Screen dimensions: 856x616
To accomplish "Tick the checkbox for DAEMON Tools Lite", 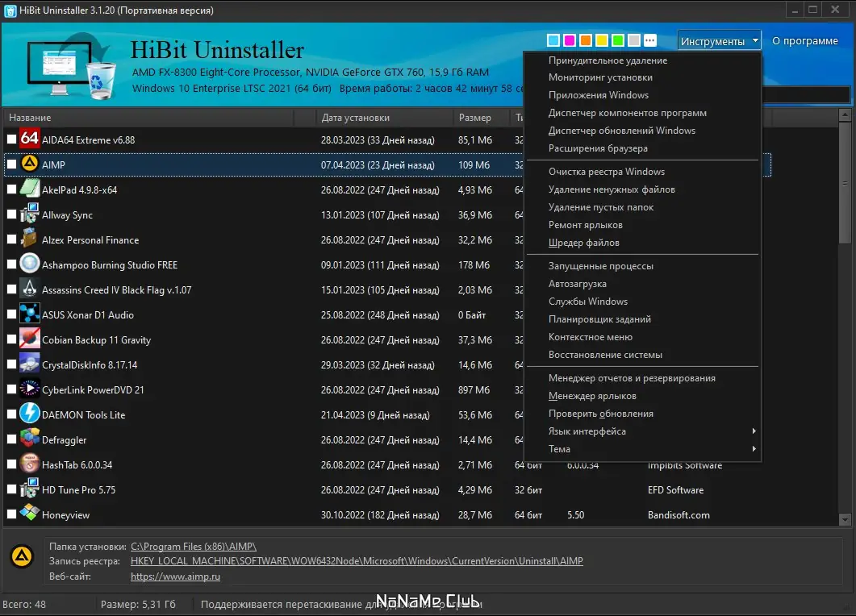I will tap(11, 414).
